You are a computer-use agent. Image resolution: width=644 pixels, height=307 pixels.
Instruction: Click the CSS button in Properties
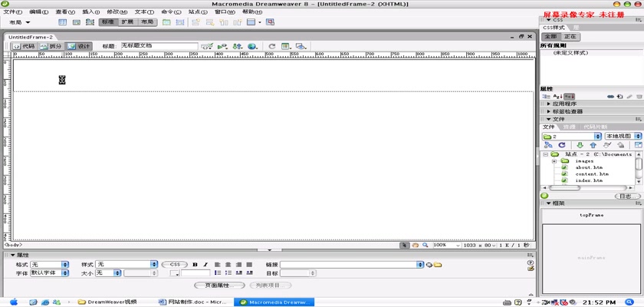click(175, 265)
